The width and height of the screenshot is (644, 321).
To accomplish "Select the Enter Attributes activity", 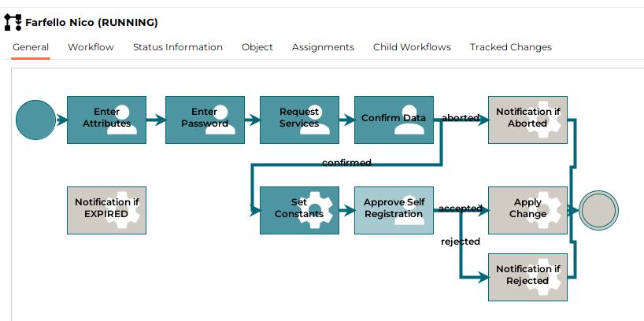I will click(x=107, y=120).
